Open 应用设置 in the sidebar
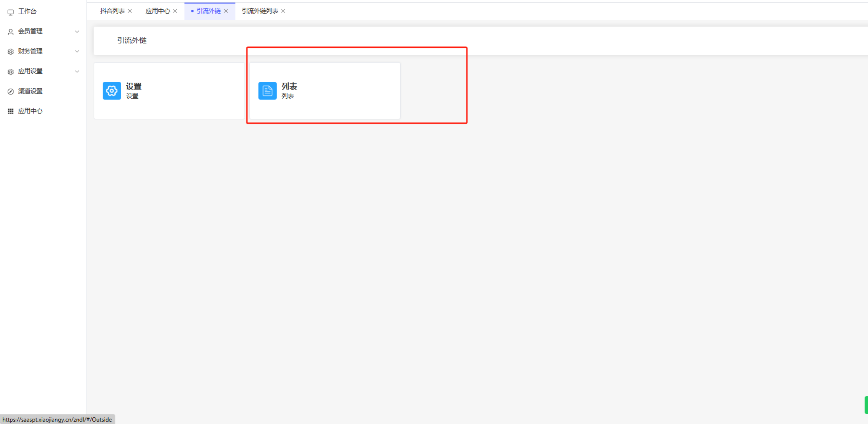Image resolution: width=868 pixels, height=424 pixels. pyautogui.click(x=30, y=71)
